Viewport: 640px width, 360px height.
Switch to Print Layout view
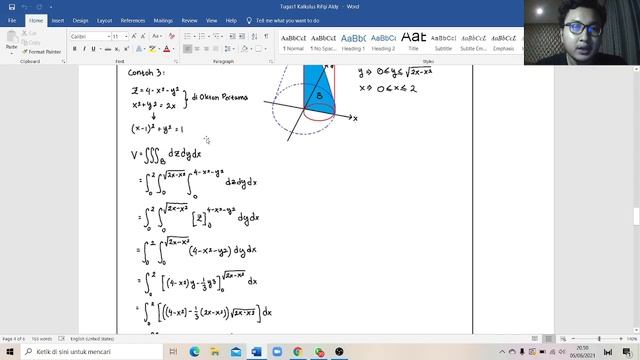[549, 339]
